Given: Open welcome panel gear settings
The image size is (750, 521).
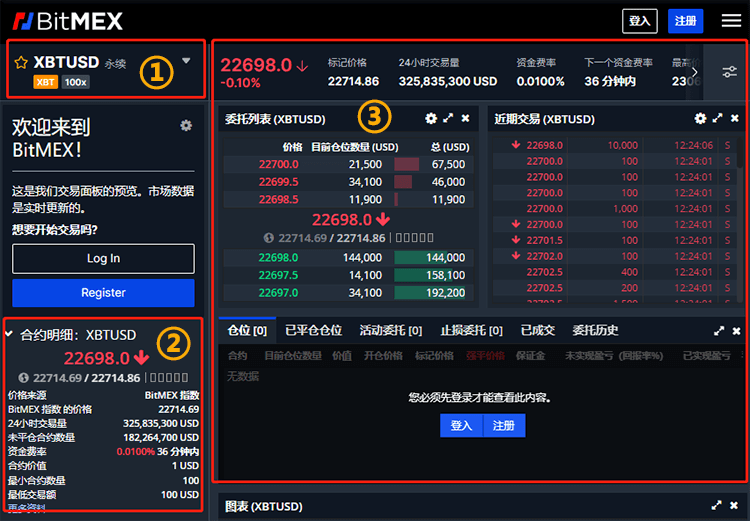Looking at the screenshot, I should click(x=186, y=125).
